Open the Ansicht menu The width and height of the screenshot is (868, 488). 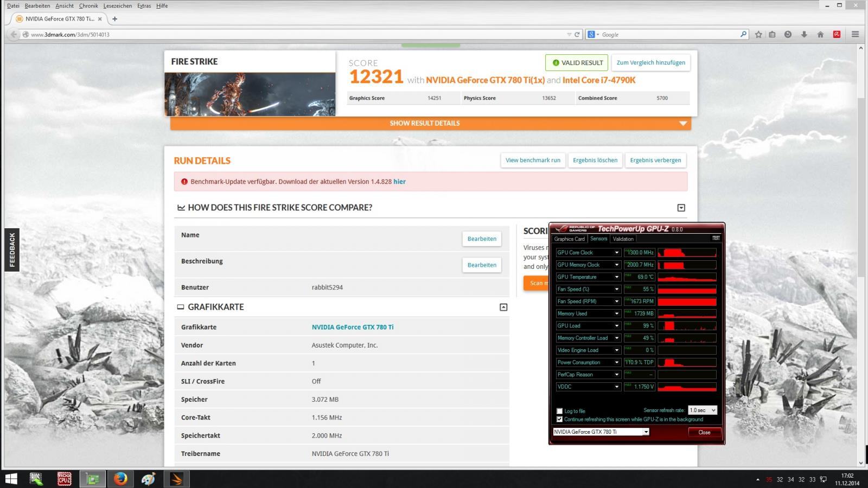[x=65, y=5]
